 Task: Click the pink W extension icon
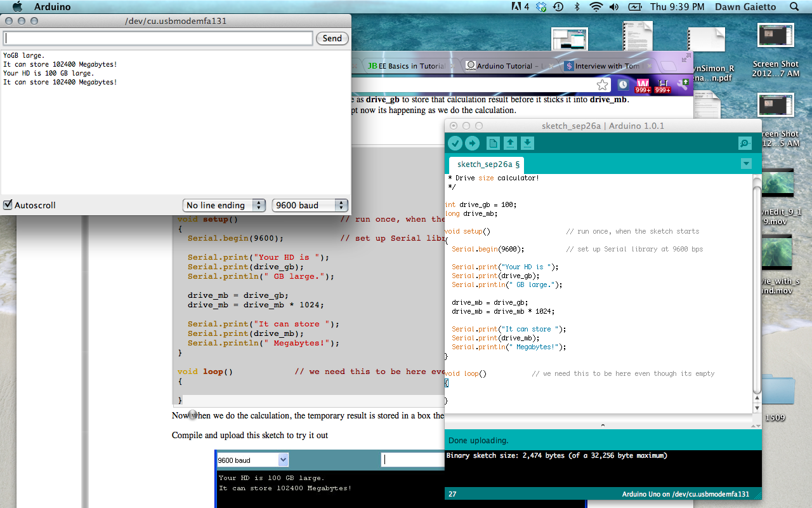click(643, 85)
